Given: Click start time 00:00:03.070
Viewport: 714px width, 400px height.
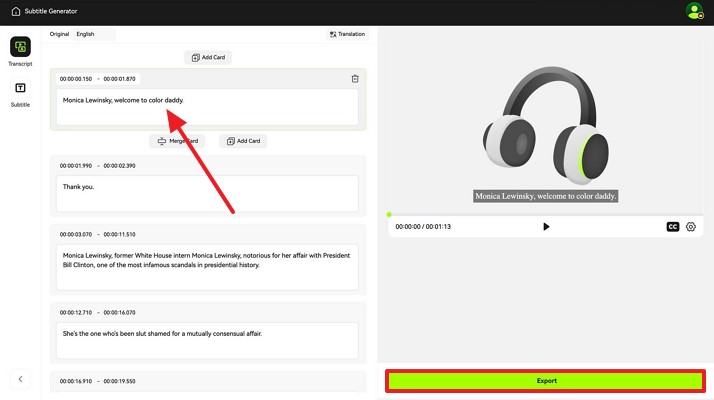Looking at the screenshot, I should coord(76,235).
